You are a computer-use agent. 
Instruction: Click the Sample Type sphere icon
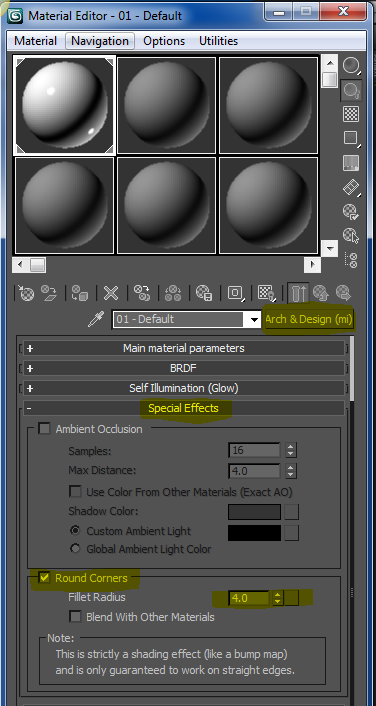tap(351, 66)
